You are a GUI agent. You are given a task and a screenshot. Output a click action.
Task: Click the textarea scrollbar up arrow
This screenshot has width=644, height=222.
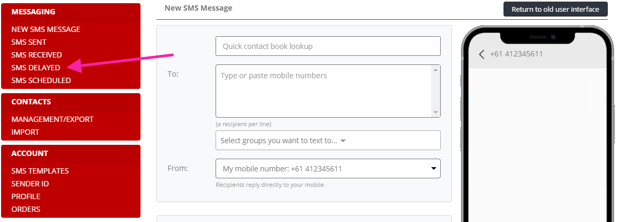point(436,70)
